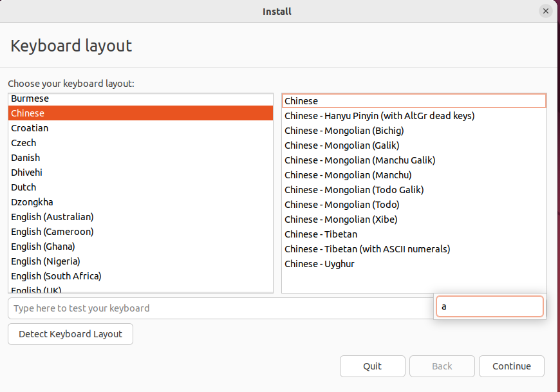This screenshot has height=392, width=560.
Task: Click the keyboard test text field
Action: tap(221, 308)
